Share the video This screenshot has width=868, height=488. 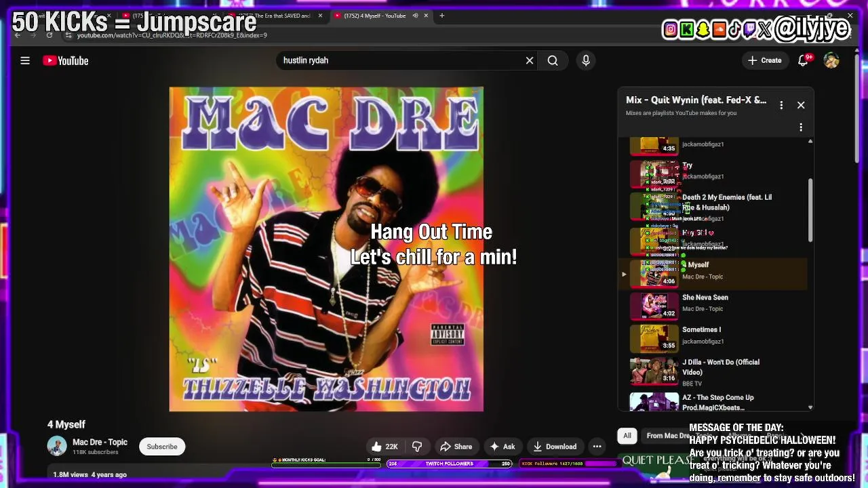(x=456, y=447)
